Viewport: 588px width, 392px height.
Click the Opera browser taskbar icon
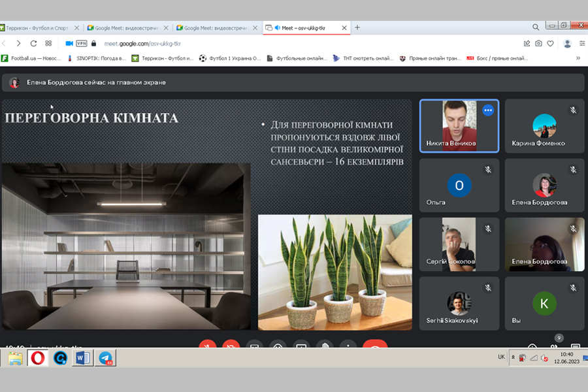tap(37, 358)
